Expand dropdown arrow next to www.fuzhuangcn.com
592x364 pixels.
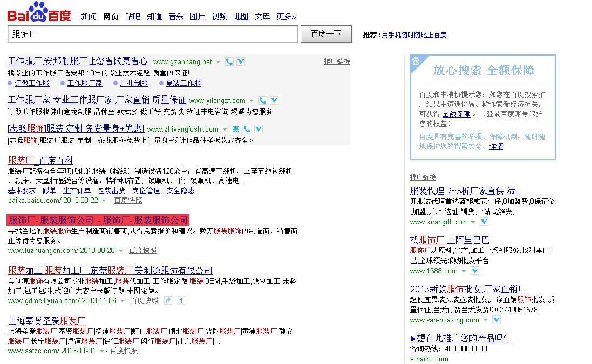[121, 251]
